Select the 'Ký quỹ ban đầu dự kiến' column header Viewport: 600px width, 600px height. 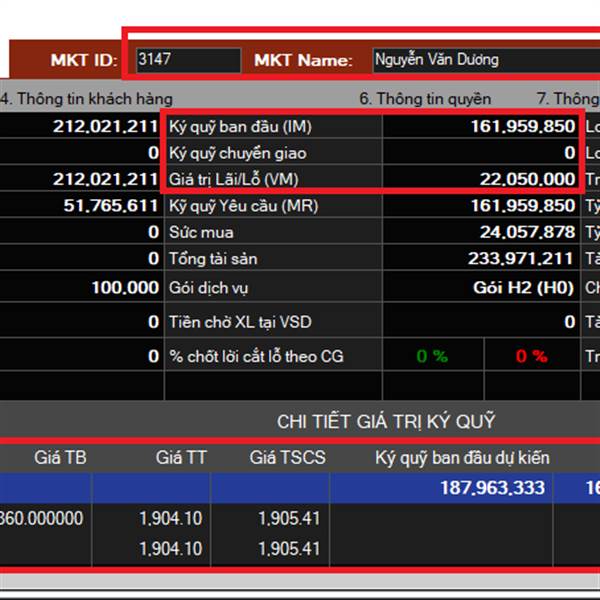coord(462,458)
